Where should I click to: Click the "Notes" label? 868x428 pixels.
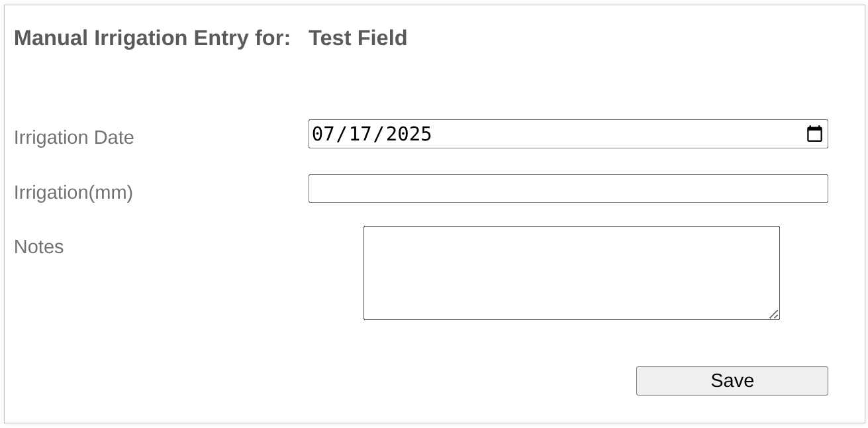coord(38,246)
